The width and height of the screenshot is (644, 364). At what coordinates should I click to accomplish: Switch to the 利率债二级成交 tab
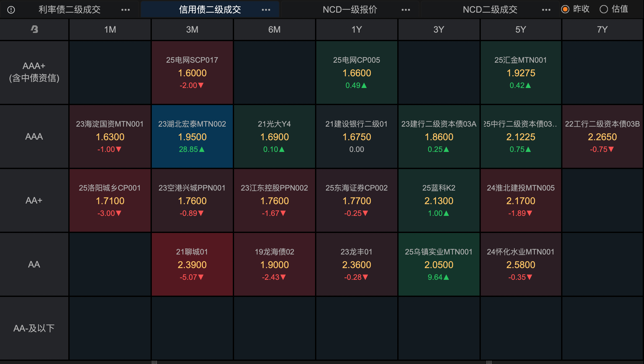click(70, 10)
